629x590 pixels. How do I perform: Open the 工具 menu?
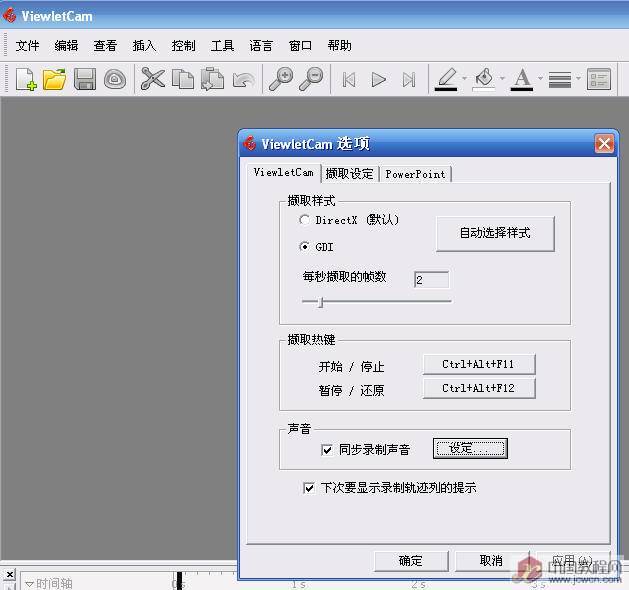[x=222, y=45]
